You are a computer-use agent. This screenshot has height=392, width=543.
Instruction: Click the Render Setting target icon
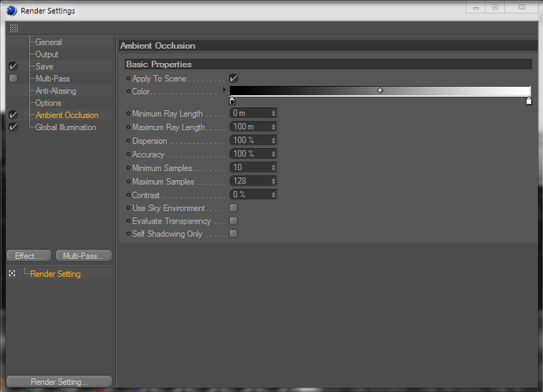point(12,274)
